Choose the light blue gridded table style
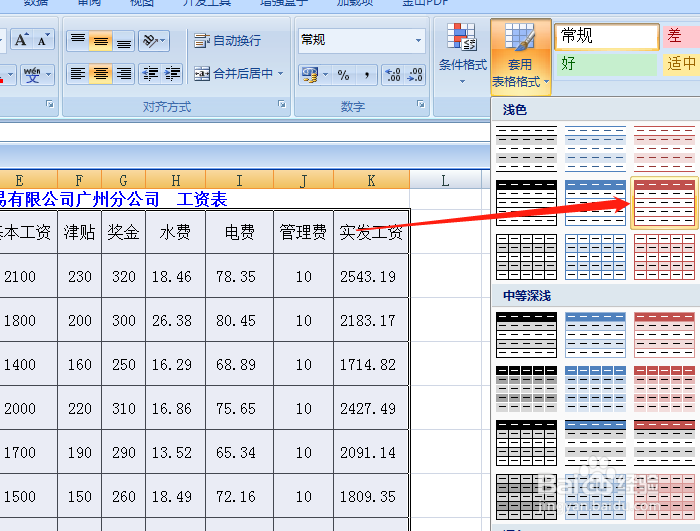Image resolution: width=700 pixels, height=531 pixels. click(595, 257)
